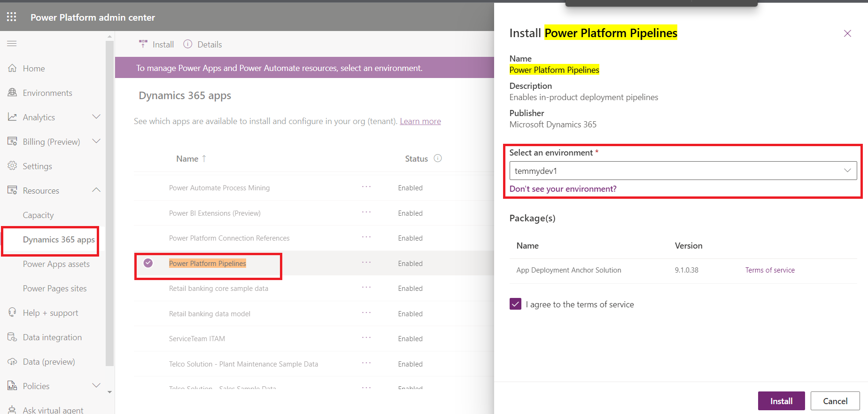Click Don't see your environment link
Image resolution: width=868 pixels, height=414 pixels.
[563, 189]
